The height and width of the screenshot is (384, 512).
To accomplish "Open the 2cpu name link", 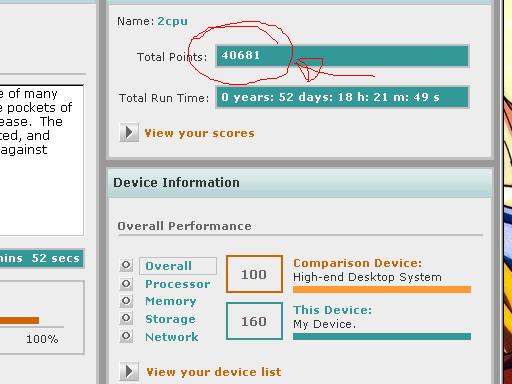I will [x=172, y=21].
